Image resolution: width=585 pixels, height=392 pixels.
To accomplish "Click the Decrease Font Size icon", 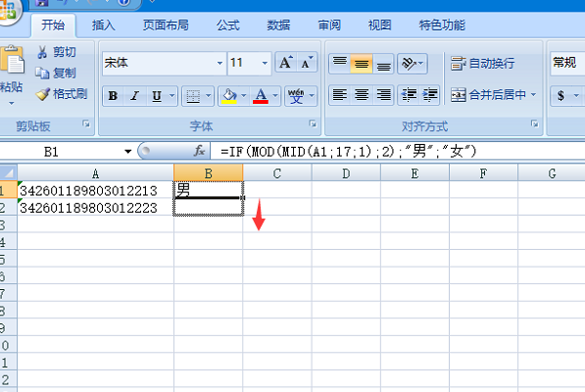I will 307,63.
